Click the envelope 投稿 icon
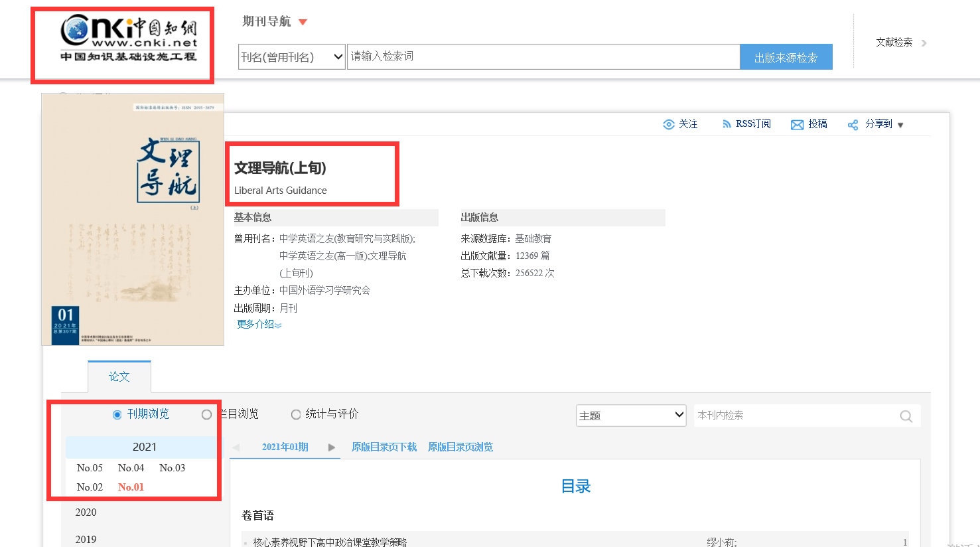The width and height of the screenshot is (980, 547). [x=797, y=125]
